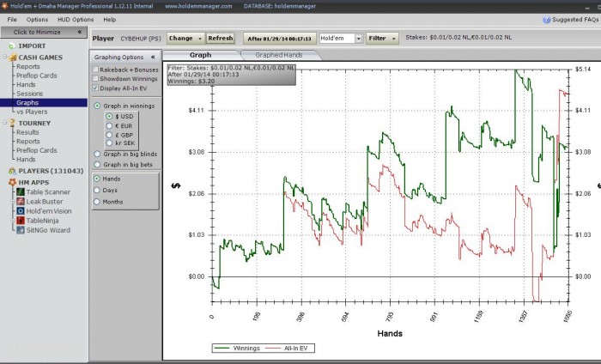Open the Change player dropdown
Screen dimensions: 601x364
tap(186, 39)
